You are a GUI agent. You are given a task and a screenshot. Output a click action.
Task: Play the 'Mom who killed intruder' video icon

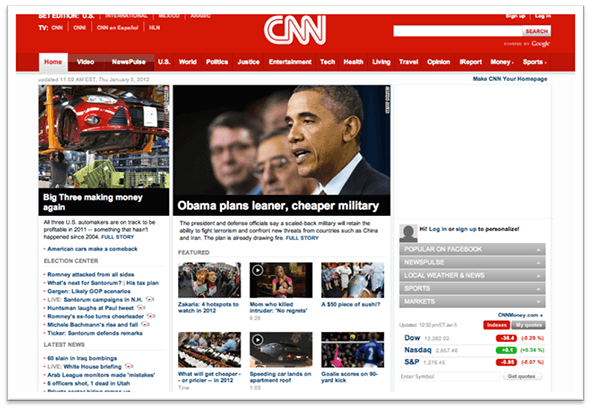click(257, 270)
